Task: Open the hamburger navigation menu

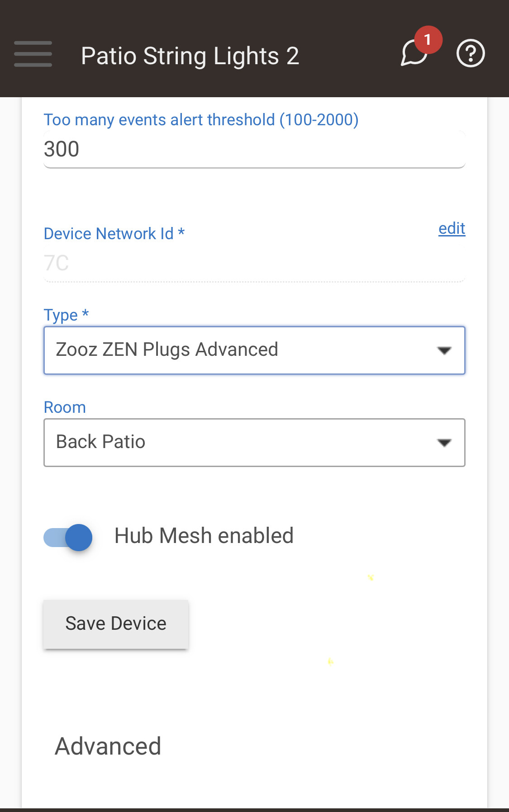Action: pos(33,54)
